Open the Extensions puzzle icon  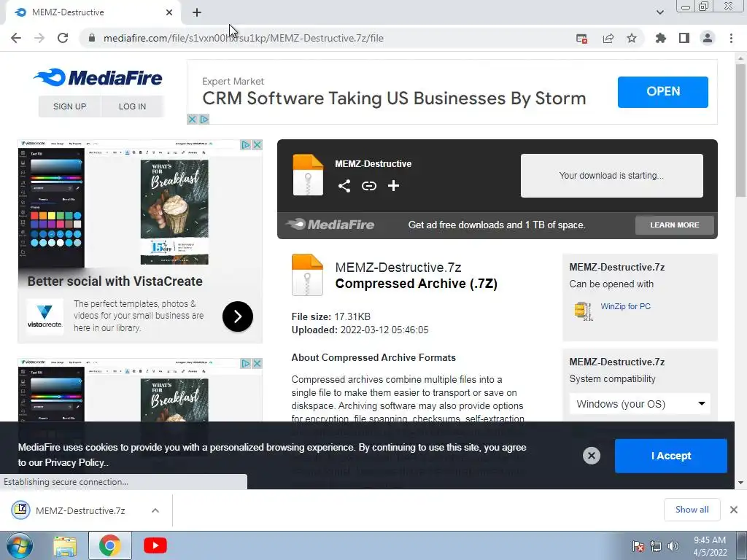point(660,38)
